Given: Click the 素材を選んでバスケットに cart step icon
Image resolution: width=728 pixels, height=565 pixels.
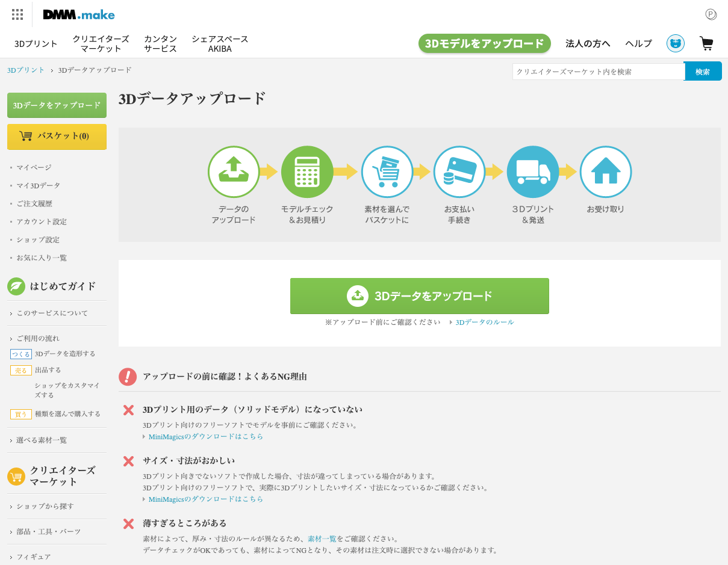Looking at the screenshot, I should [x=387, y=171].
